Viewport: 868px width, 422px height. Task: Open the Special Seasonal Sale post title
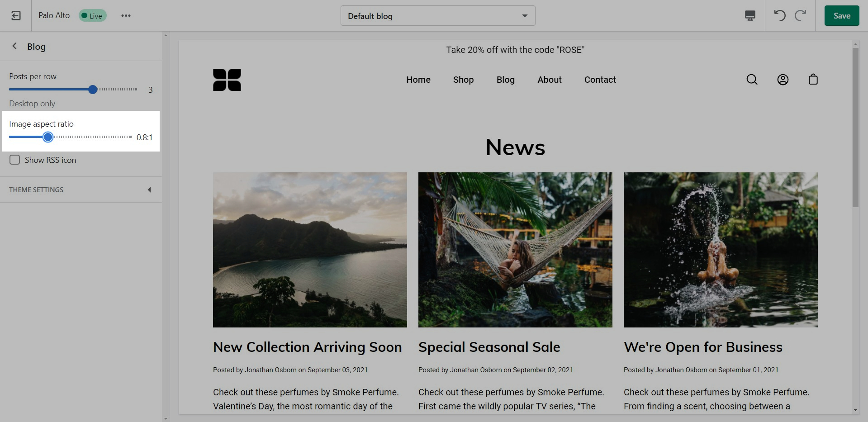489,347
